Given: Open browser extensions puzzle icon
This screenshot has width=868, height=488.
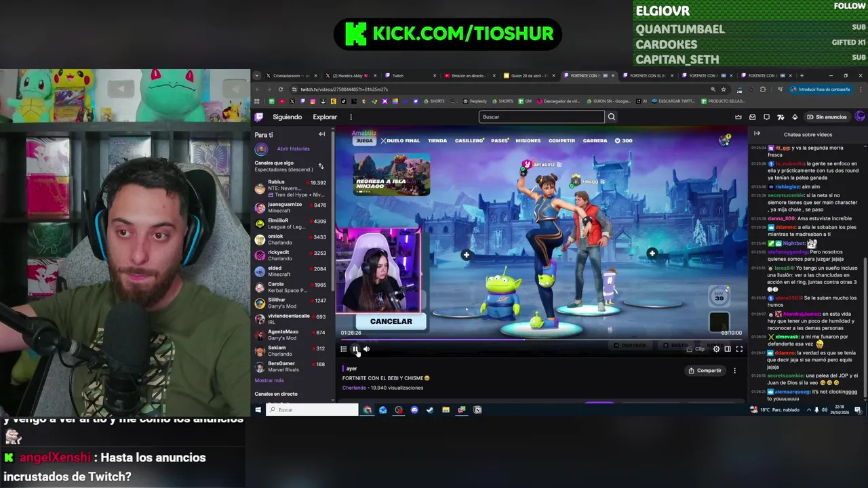Looking at the screenshot, I should coord(763,89).
